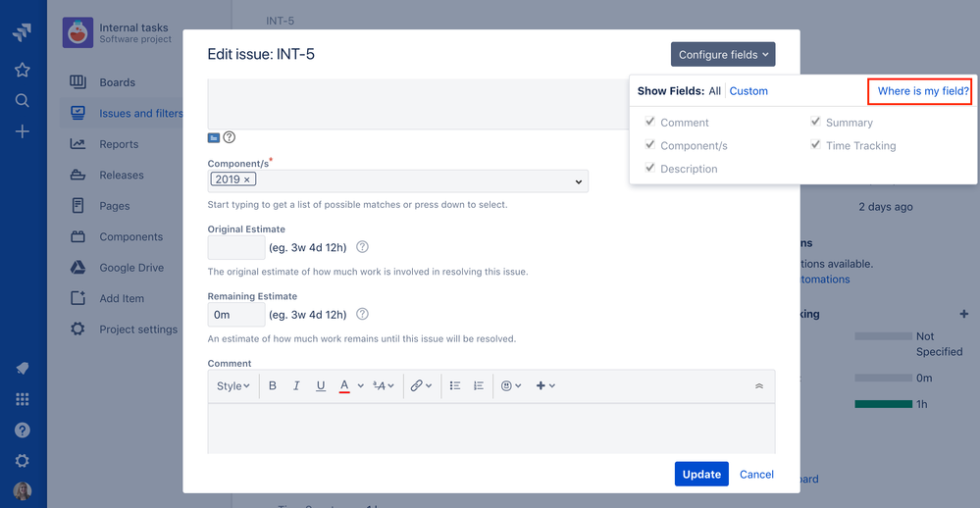This screenshot has height=508, width=980.
Task: Click the Boards icon in the project menu
Action: pyautogui.click(x=77, y=81)
